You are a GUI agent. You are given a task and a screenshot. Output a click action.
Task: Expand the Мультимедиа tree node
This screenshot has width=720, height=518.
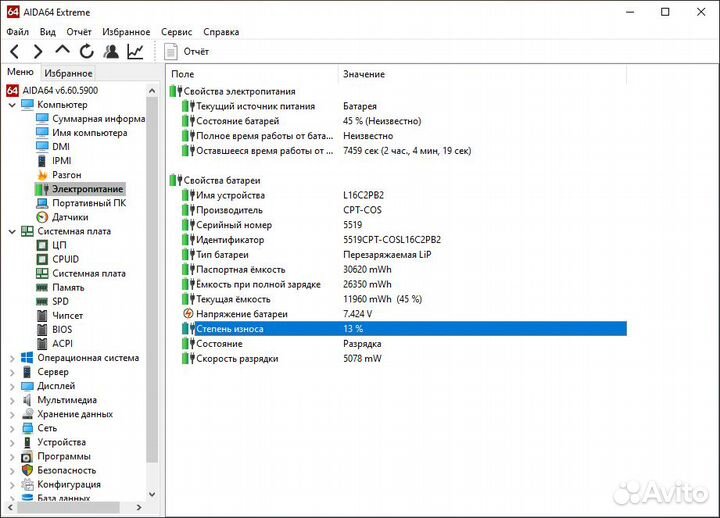[x=12, y=400]
